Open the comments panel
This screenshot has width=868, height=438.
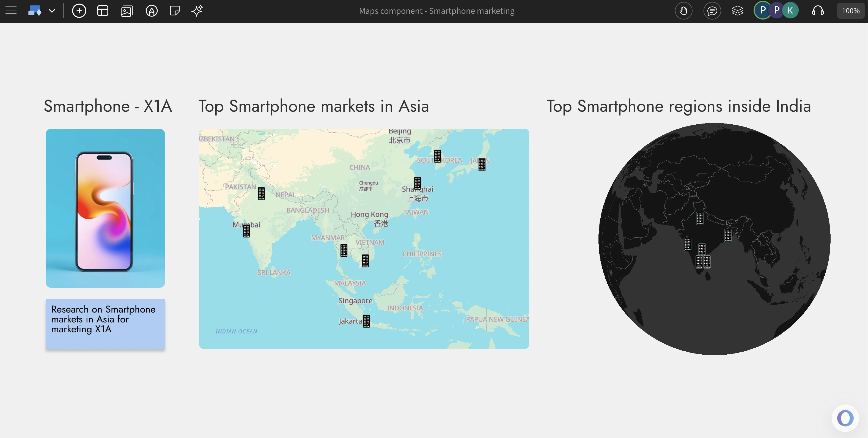point(712,11)
